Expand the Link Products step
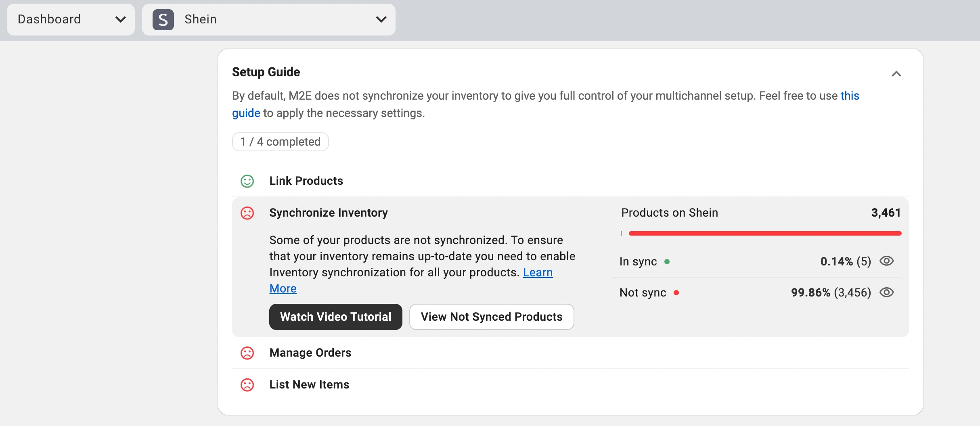This screenshot has height=426, width=980. 306,181
